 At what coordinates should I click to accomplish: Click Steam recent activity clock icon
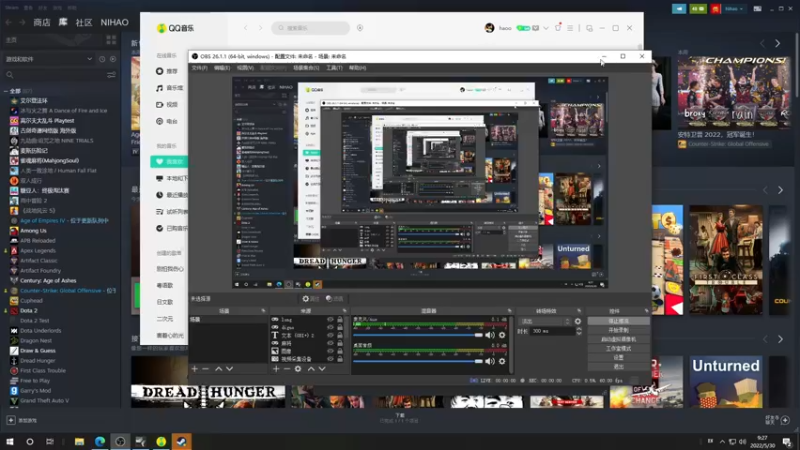coord(102,59)
